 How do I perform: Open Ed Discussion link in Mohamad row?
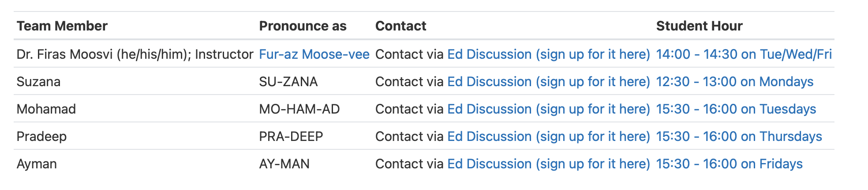[549, 109]
